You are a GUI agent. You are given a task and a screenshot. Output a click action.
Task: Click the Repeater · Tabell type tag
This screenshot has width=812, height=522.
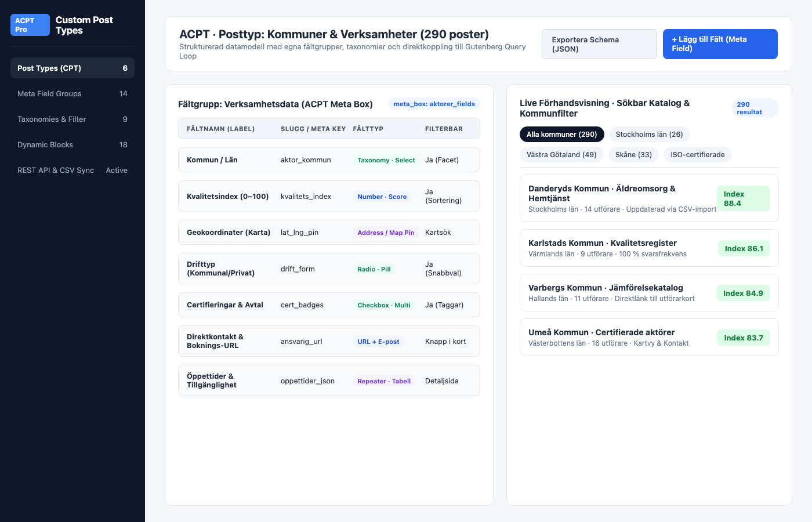(384, 381)
